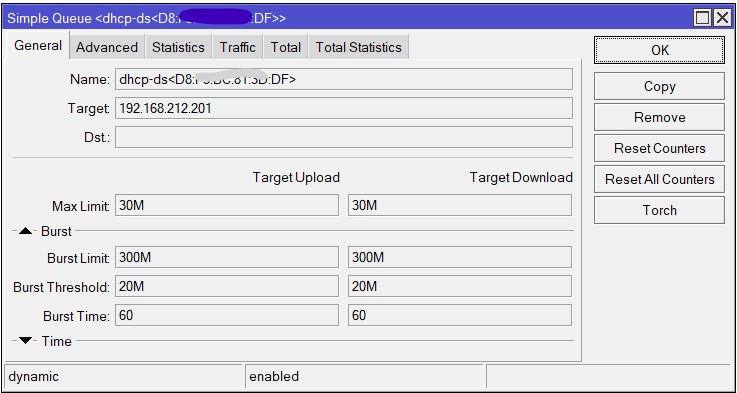Image resolution: width=737 pixels, height=393 pixels.
Task: Close the Simple Queue window
Action: [721, 18]
